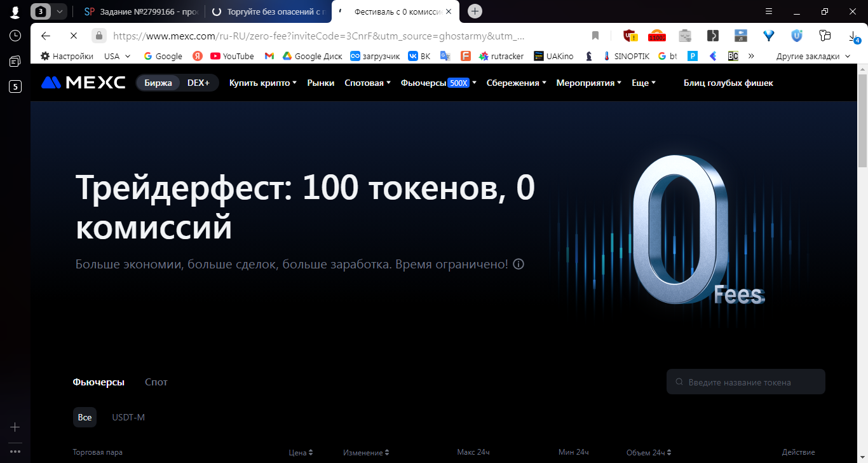The height and width of the screenshot is (463, 868).
Task: Open the browser hamburger menu
Action: click(769, 11)
